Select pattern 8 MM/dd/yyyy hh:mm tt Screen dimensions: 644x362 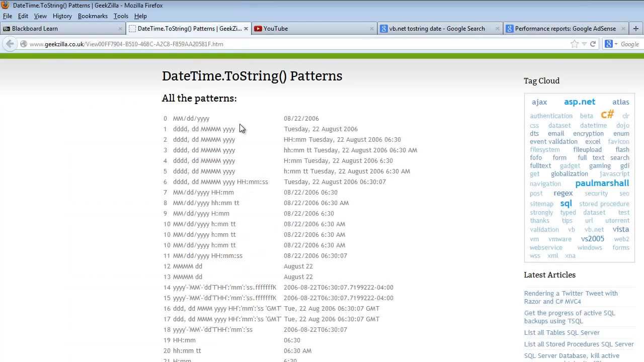206,203
